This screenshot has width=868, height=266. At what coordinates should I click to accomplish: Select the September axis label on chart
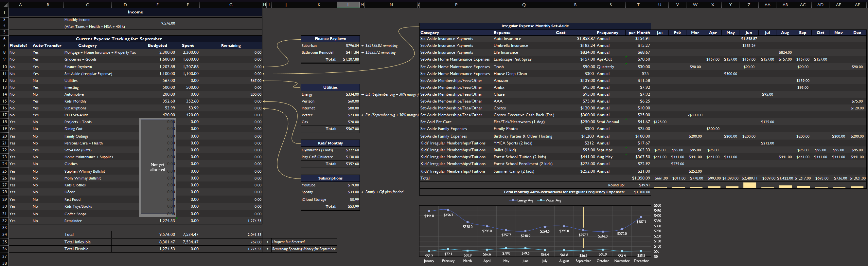click(x=583, y=261)
